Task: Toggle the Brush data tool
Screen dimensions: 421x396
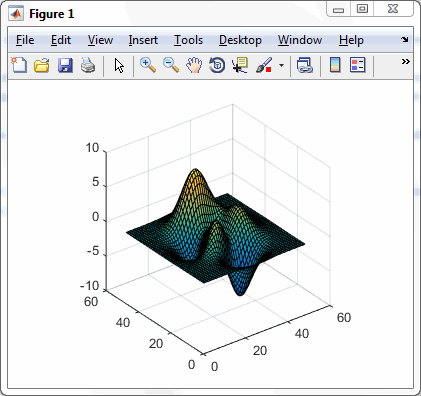Action: tap(264, 65)
